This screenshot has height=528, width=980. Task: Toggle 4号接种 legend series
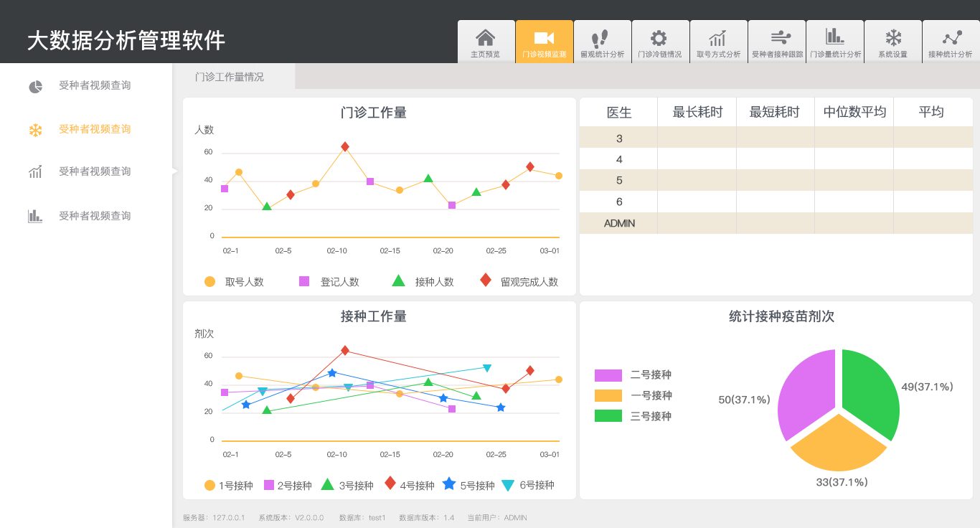410,484
